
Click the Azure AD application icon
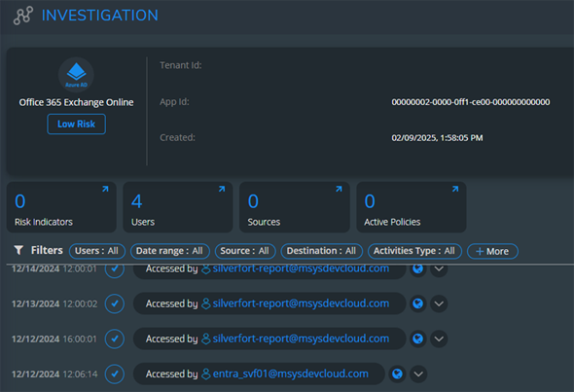coord(76,75)
